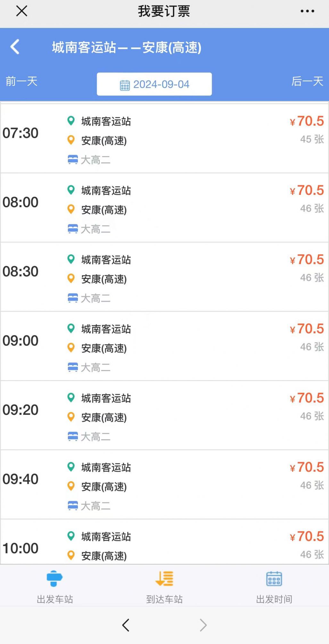The height and width of the screenshot is (644, 329).
Task: Go to previous day (前一天)
Action: [x=21, y=81]
